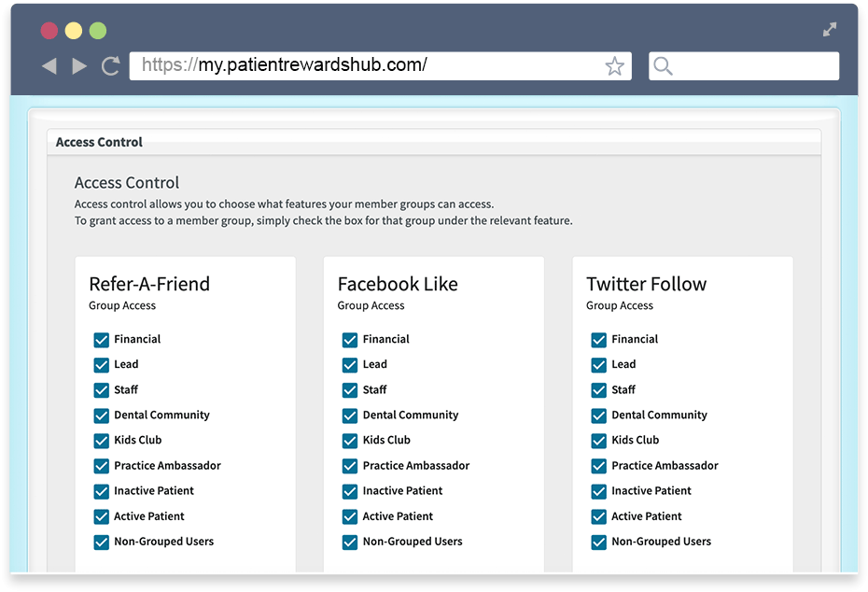Image resolution: width=868 pixels, height=592 pixels.
Task: Bookmark page with the star icon
Action: pos(614,66)
